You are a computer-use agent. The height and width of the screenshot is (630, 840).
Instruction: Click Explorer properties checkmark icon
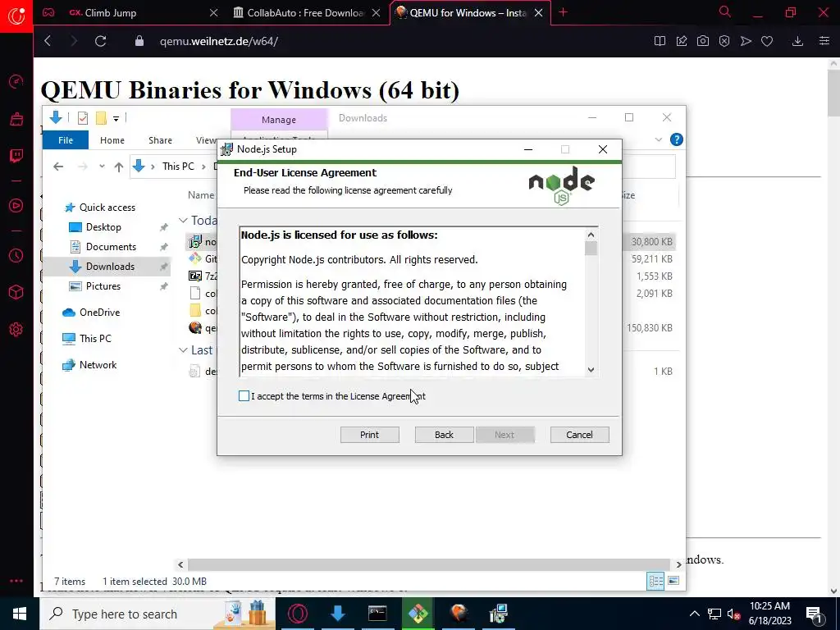tap(83, 118)
